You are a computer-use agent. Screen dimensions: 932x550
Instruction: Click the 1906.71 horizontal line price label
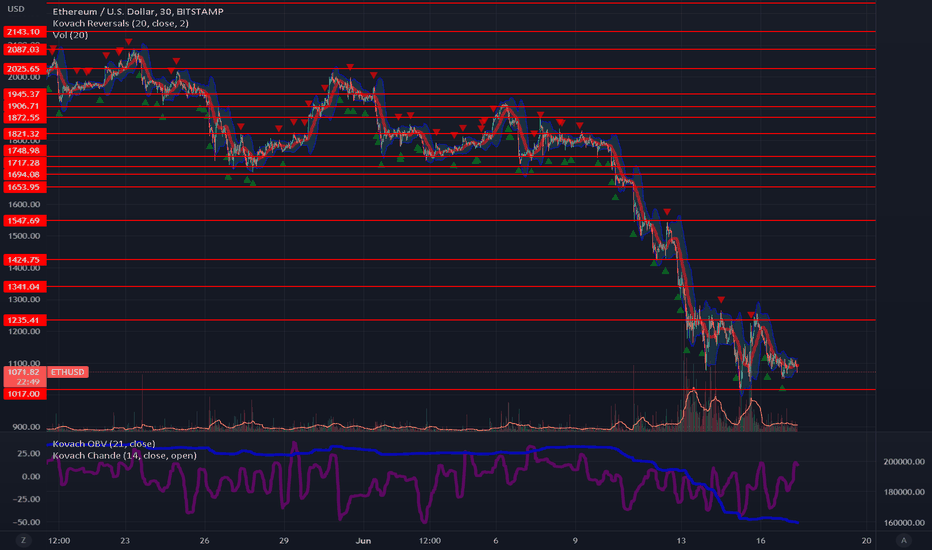[x=24, y=106]
